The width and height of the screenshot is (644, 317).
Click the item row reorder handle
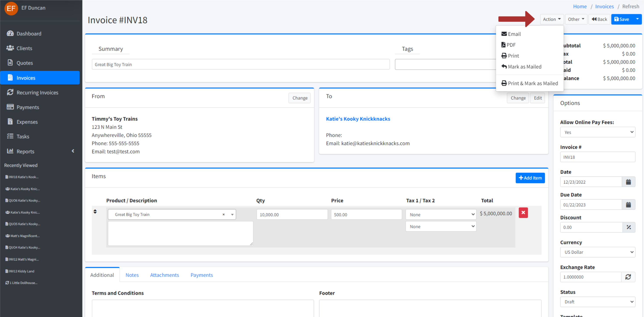tap(95, 212)
